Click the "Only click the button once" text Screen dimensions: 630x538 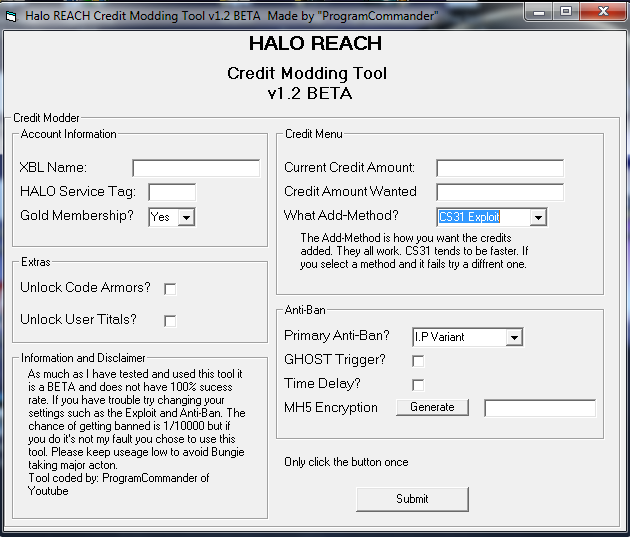(x=346, y=462)
